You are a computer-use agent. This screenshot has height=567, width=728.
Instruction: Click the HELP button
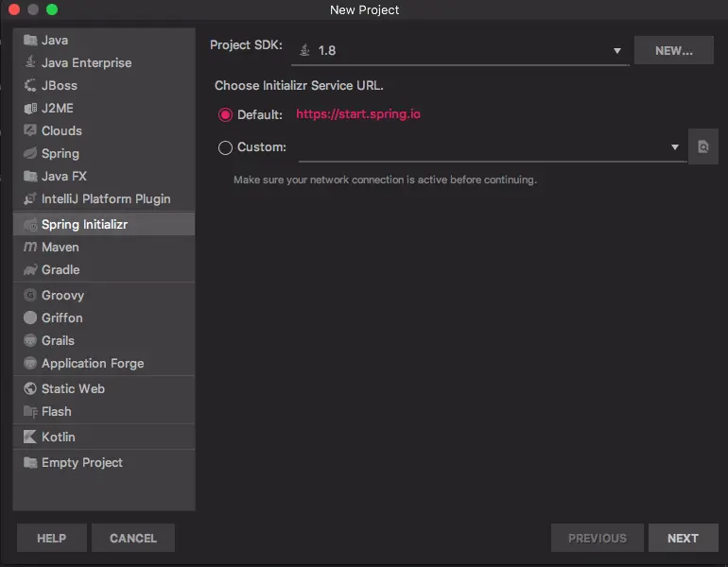[52, 538]
